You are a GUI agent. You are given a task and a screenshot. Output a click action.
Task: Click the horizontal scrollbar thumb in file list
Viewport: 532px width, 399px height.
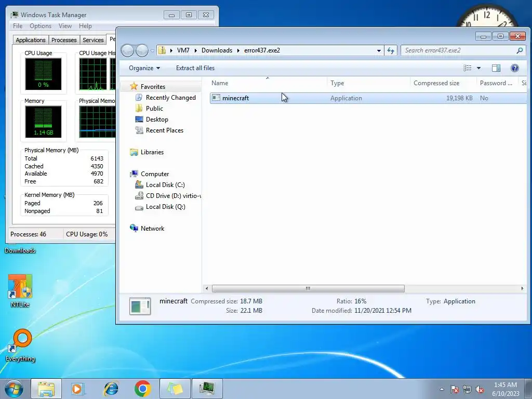click(x=308, y=288)
